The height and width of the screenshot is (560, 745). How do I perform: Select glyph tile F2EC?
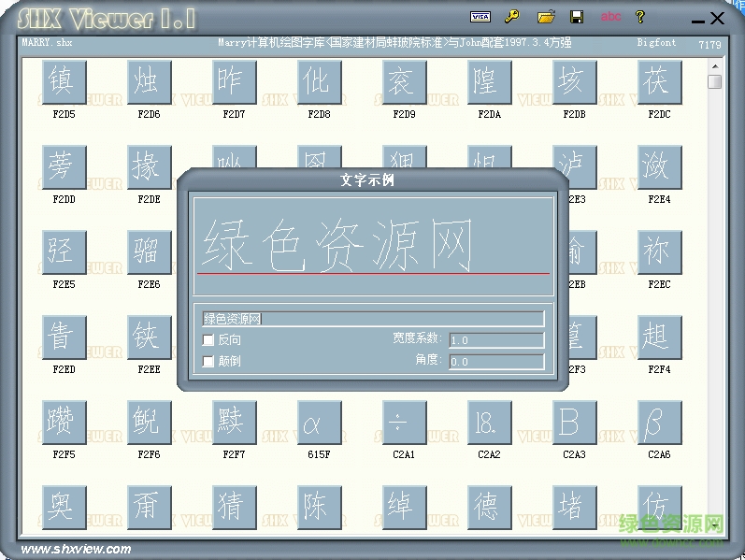659,251
